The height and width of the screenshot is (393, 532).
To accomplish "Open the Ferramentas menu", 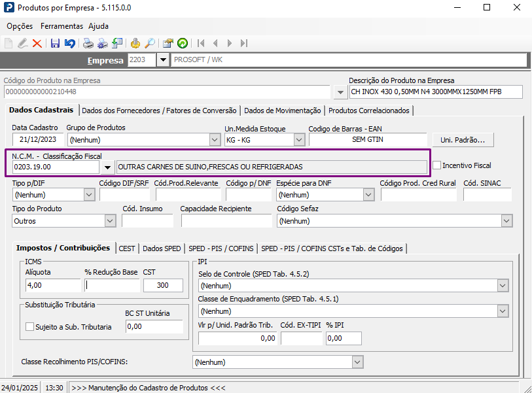I will (62, 26).
